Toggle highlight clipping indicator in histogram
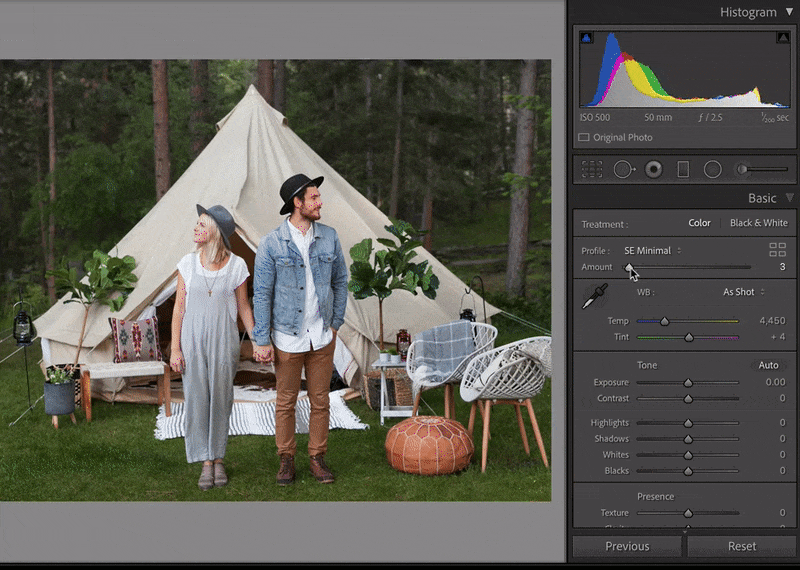800x570 pixels. [x=783, y=38]
